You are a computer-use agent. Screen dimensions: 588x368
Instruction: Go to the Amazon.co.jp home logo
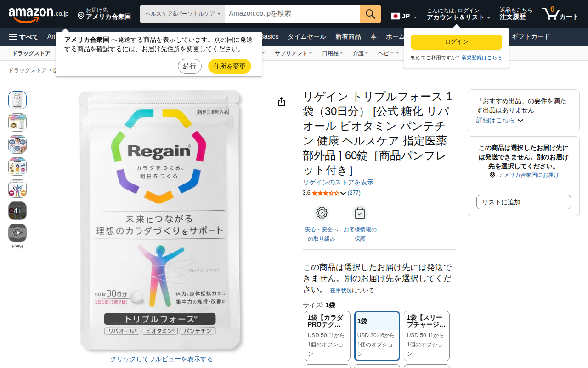click(39, 14)
